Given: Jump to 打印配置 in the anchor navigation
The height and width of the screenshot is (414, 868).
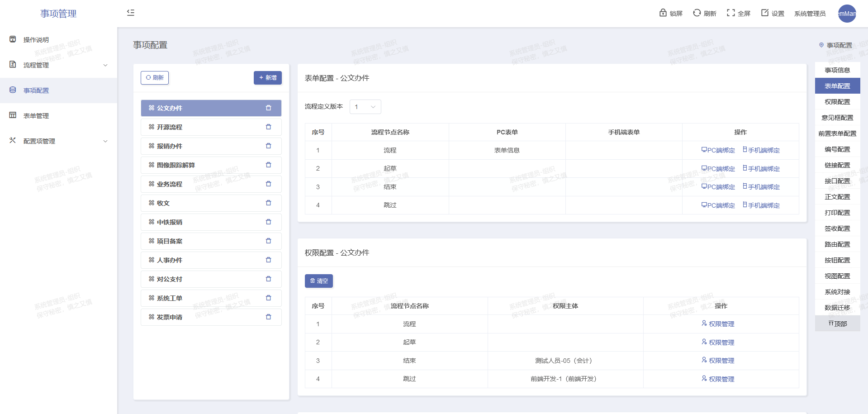Looking at the screenshot, I should coord(837,213).
